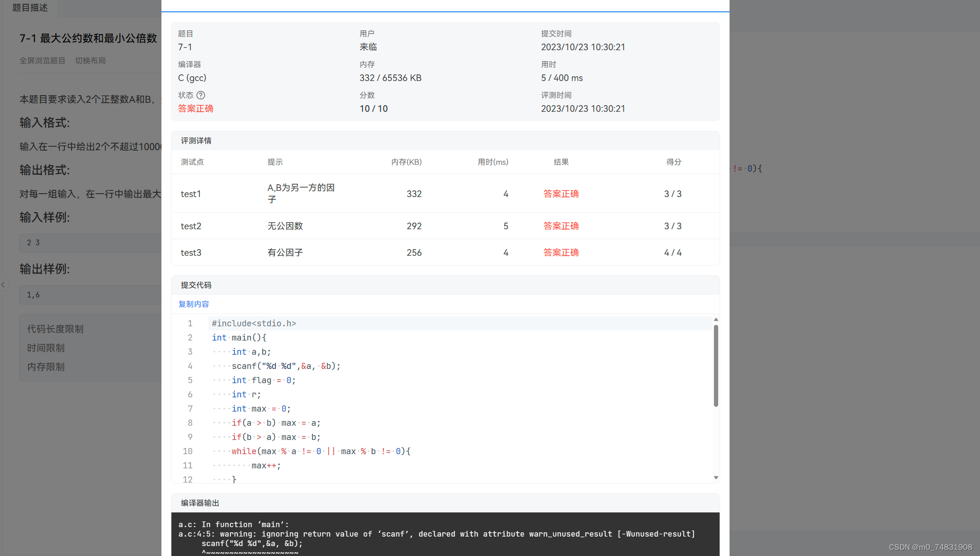Click the left sidebar collapse chevron
The image size is (980, 556).
pos(3,285)
